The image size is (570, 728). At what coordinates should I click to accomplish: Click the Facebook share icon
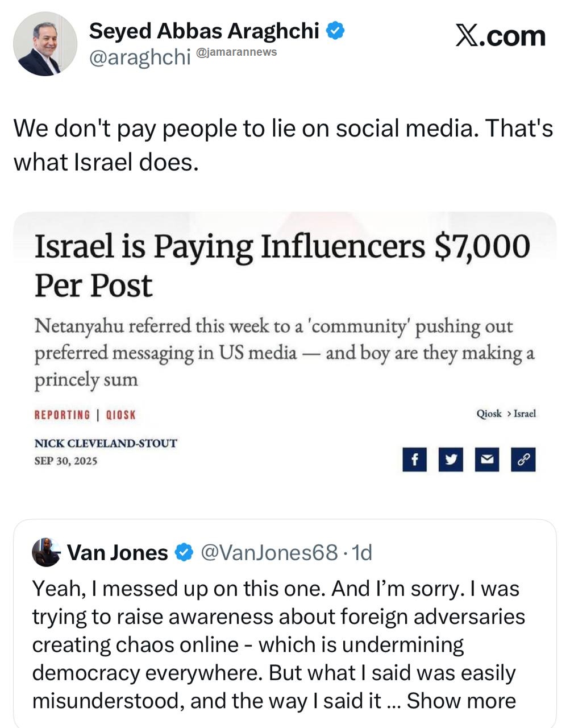[x=414, y=460]
